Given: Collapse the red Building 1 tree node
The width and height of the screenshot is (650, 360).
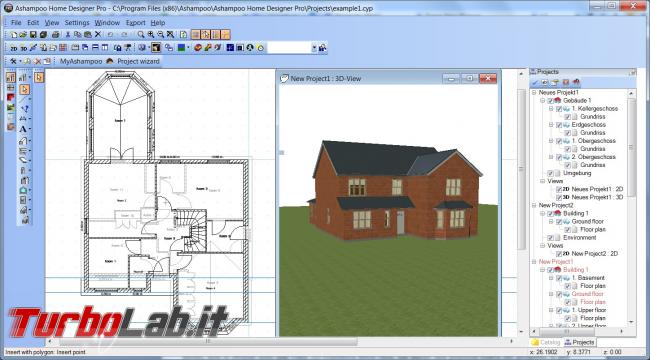Looking at the screenshot, I should pos(543,270).
